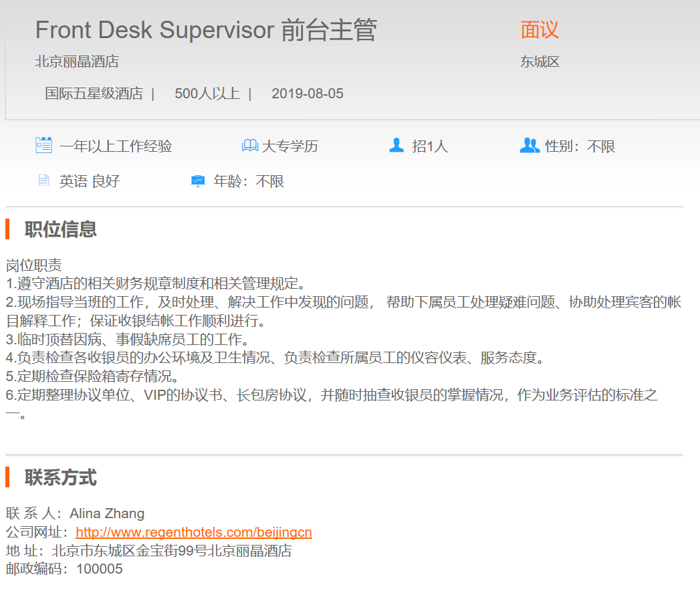Click the 东城区 district label
This screenshot has height=593, width=700.
pyautogui.click(x=540, y=62)
